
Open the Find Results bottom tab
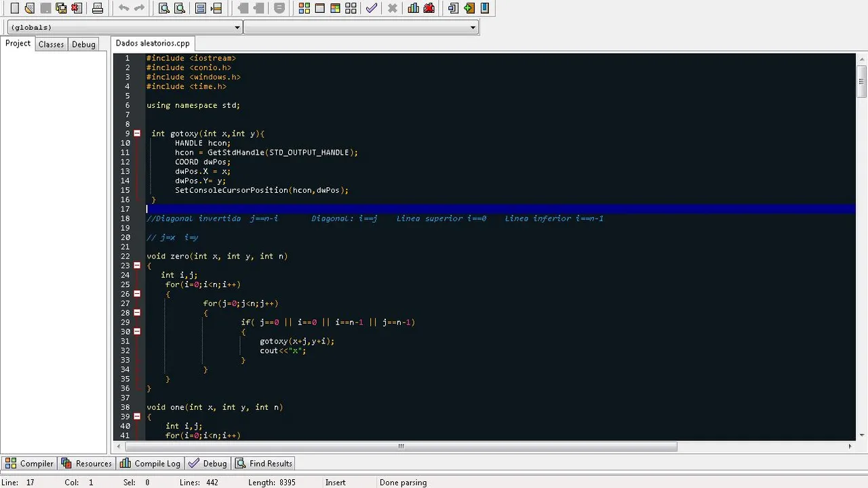pos(264,464)
